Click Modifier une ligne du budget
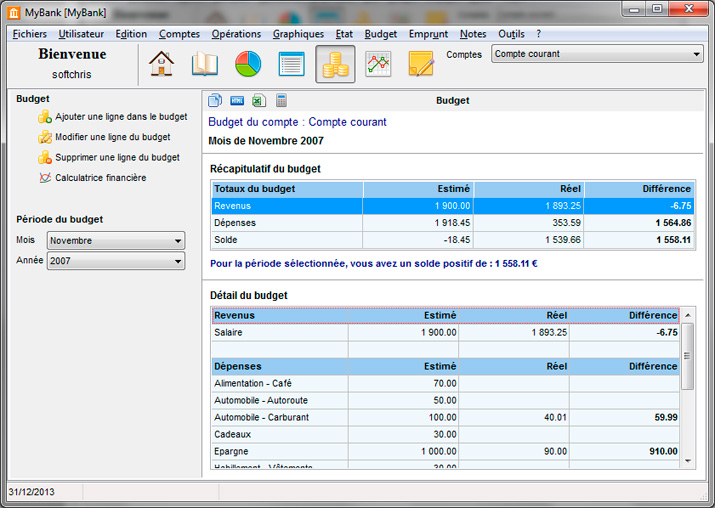The height and width of the screenshot is (508, 715). point(113,137)
